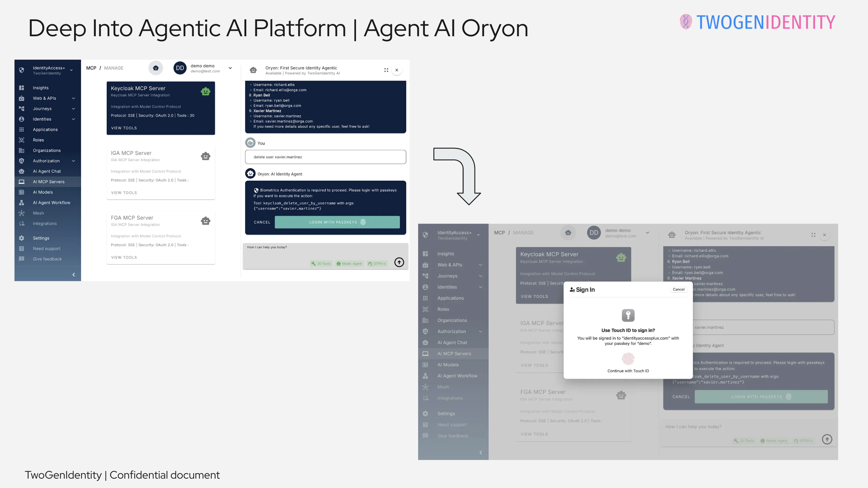Image resolution: width=868 pixels, height=488 pixels.
Task: Toggle the undimmed 'GTP4-o' model chip
Action: (x=377, y=263)
